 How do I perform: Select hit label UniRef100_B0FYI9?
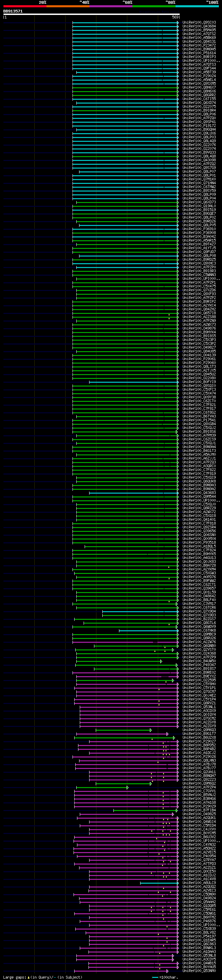click(x=199, y=382)
